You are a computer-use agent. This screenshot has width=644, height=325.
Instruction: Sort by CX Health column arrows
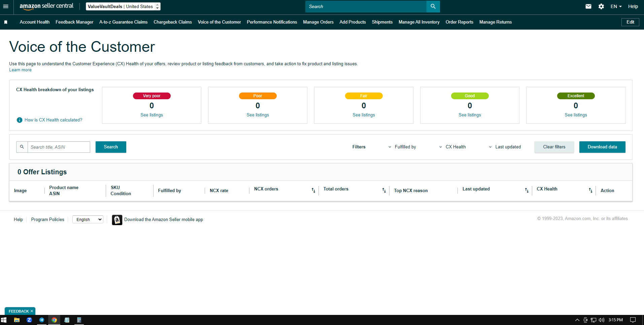[590, 190]
